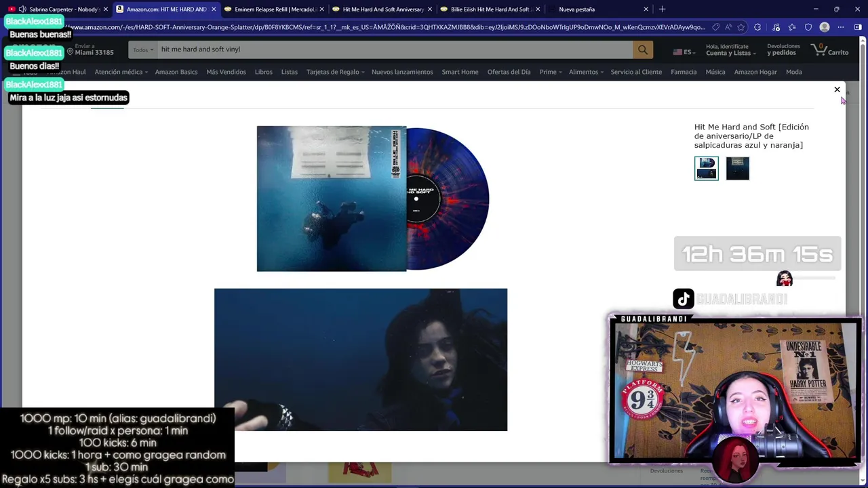
Task: Go to the Música section
Action: tap(715, 72)
